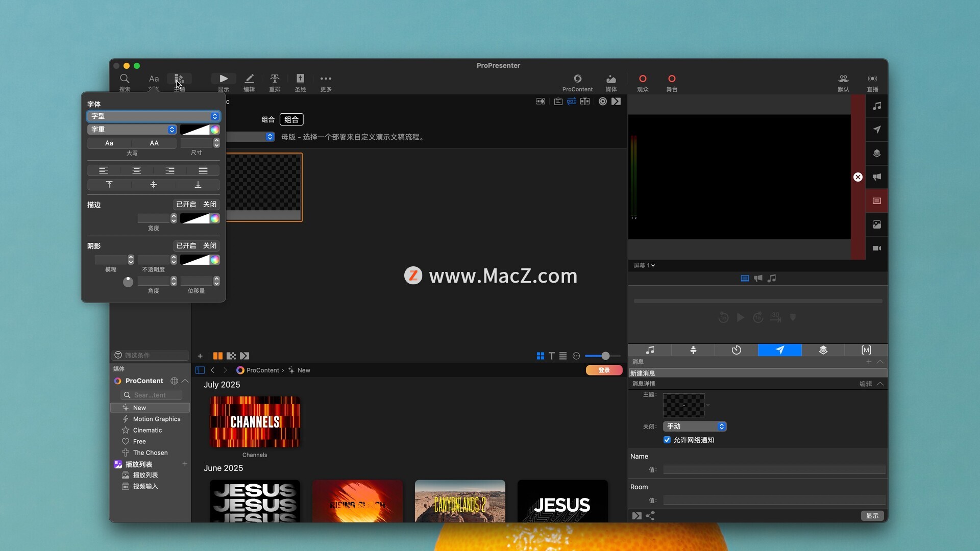Open ProContent from the top toolbar
Image resolution: width=980 pixels, height=551 pixels.
coord(577,82)
